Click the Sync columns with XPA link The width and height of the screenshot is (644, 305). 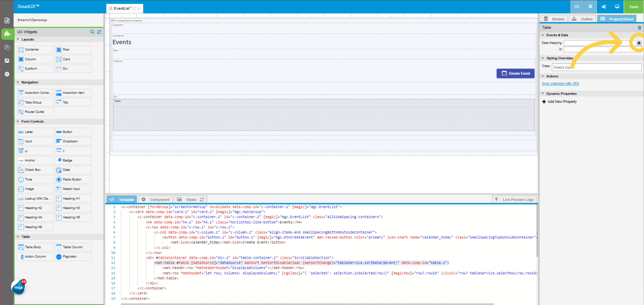[560, 84]
